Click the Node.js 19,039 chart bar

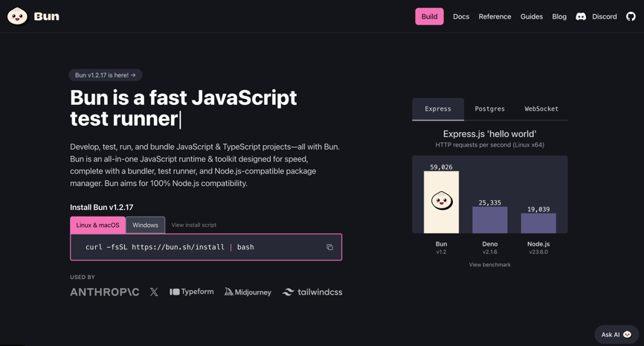pos(538,223)
